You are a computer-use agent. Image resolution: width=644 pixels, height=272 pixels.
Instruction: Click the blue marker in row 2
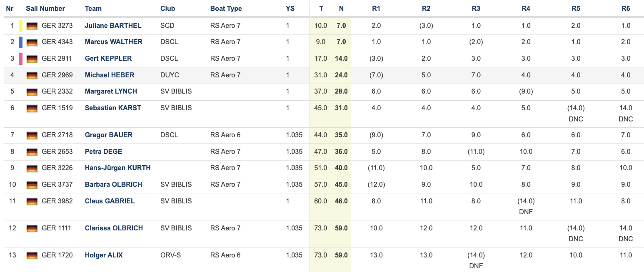pyautogui.click(x=20, y=42)
